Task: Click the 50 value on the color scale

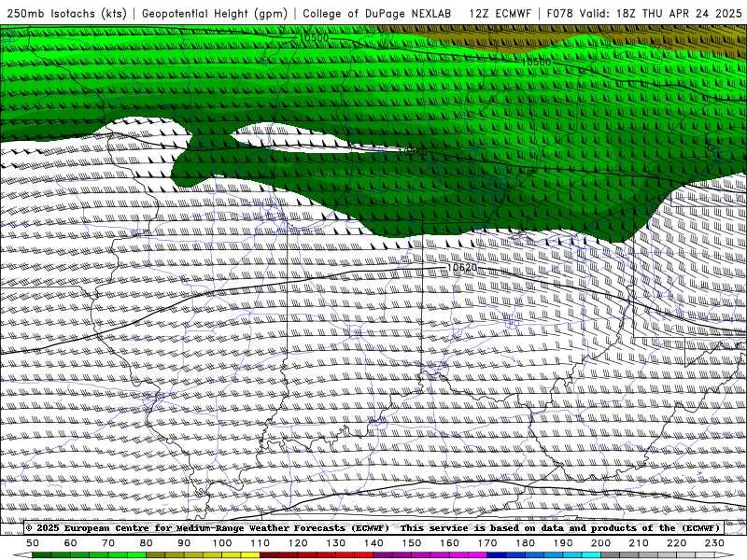Action: [x=33, y=543]
